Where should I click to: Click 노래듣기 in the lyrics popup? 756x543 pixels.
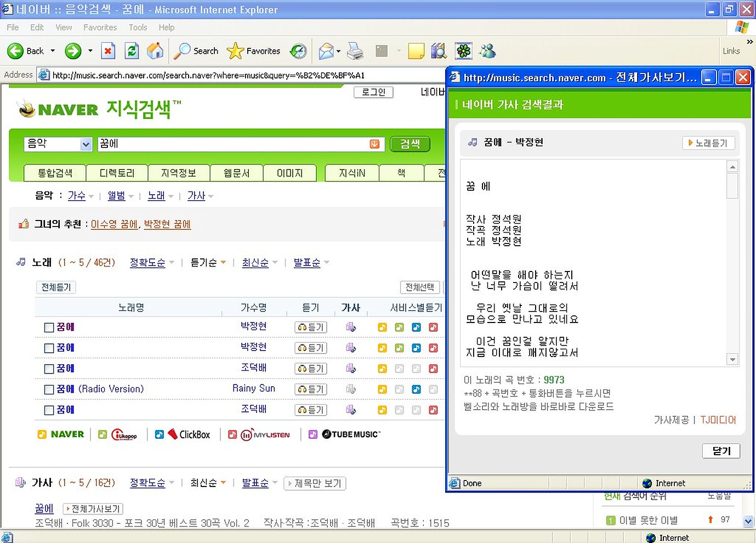(x=708, y=143)
